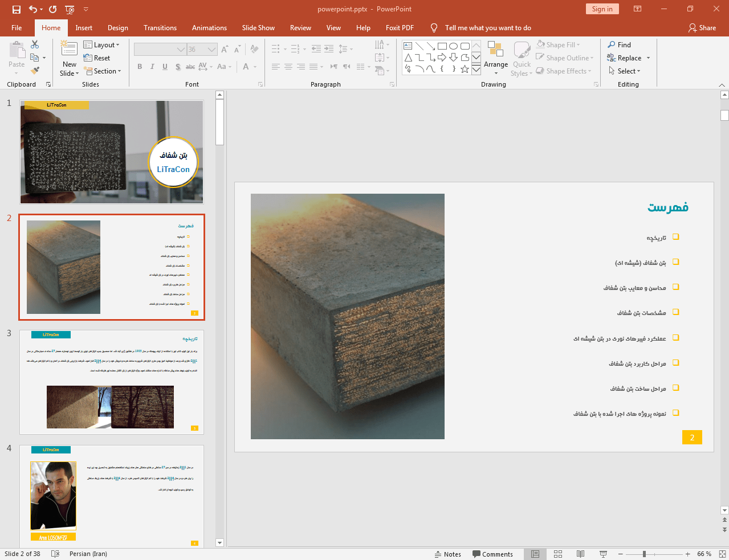Decrease font size with A down icon
729x560 pixels.
pyautogui.click(x=237, y=50)
